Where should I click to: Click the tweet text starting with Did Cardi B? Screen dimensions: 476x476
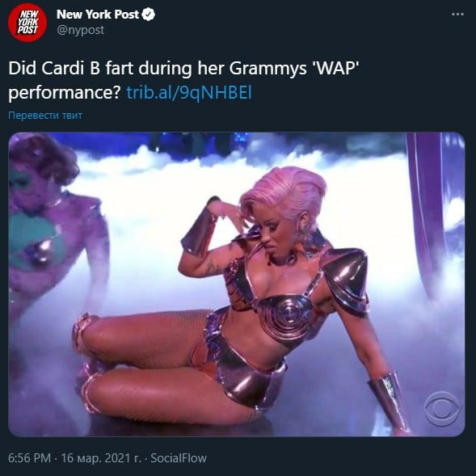click(184, 80)
